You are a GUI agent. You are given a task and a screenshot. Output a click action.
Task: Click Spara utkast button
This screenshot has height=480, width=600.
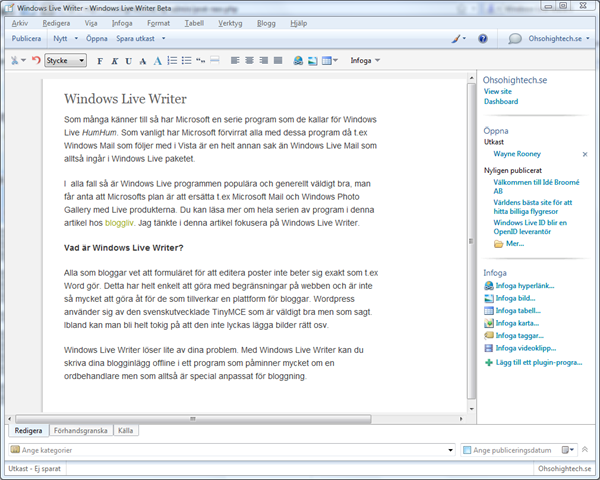[x=135, y=38]
